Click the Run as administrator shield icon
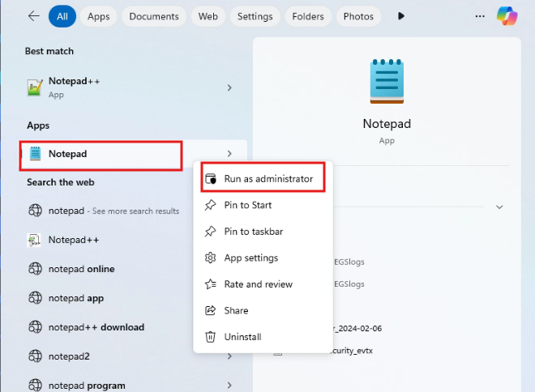This screenshot has height=392, width=535. tap(211, 179)
